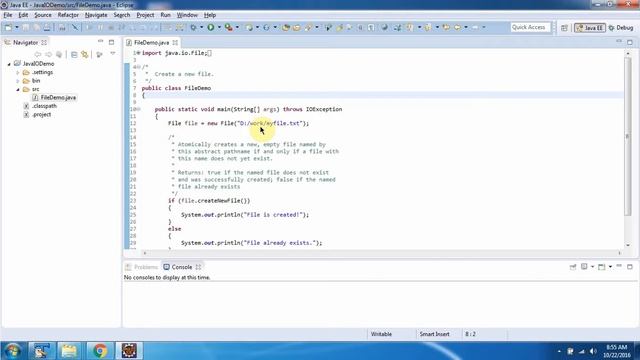Open the Navigate menu
Screen dimensions: 640x360
pos(96,15)
